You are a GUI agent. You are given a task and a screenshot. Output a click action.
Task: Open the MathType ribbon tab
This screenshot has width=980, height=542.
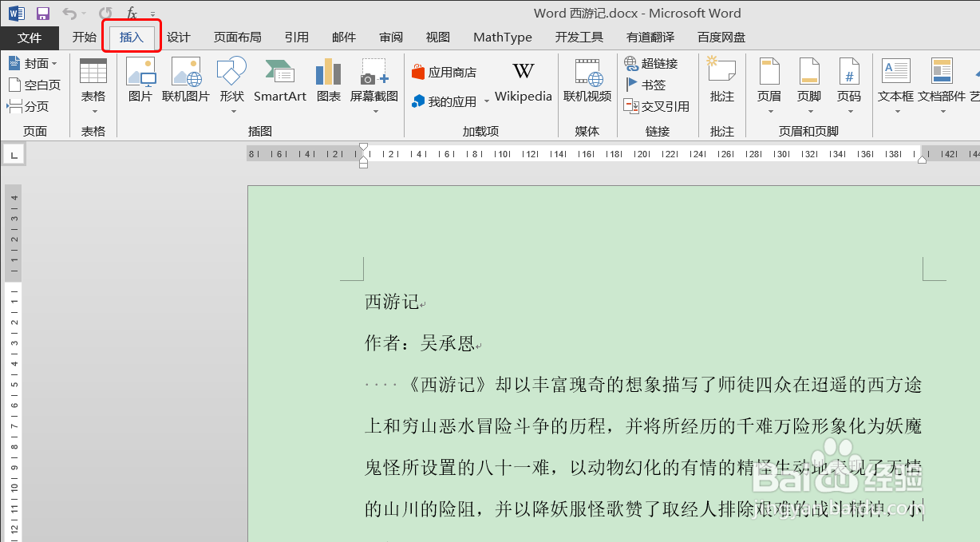[x=502, y=37]
